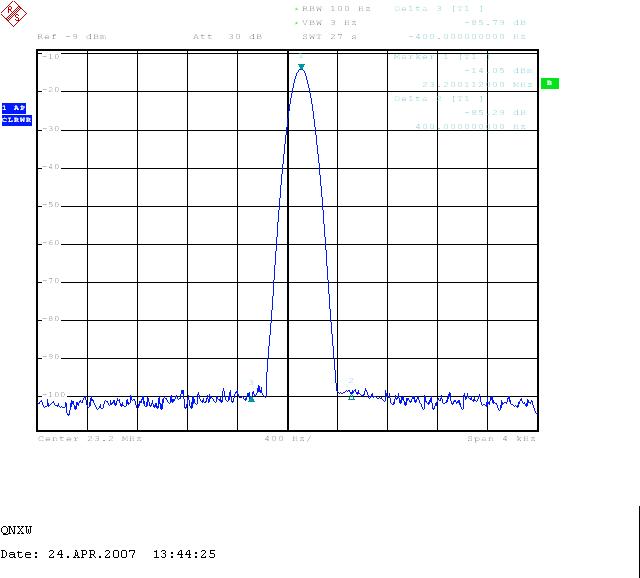Image resolution: width=640 pixels, height=578 pixels.
Task: Click the VBW 3 Hz setting
Action: [330, 22]
